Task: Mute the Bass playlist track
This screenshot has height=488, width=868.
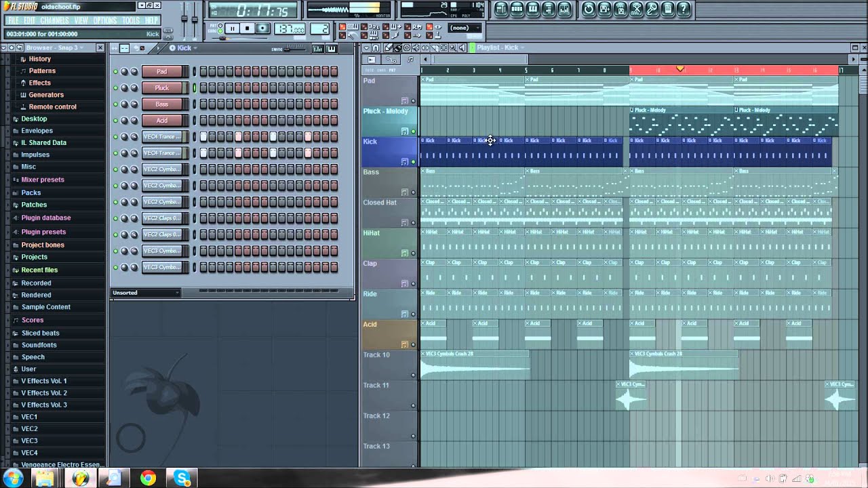Action: [x=413, y=192]
